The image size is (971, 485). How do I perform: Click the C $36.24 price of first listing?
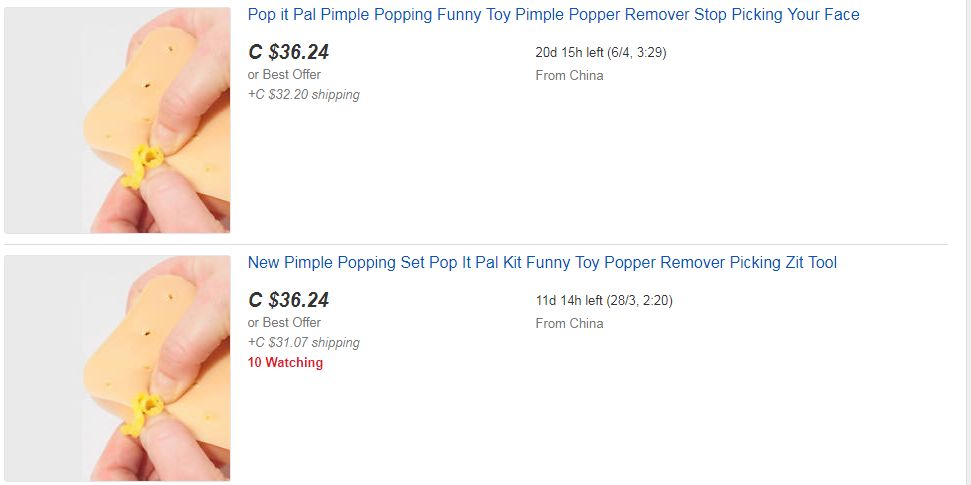(x=288, y=52)
